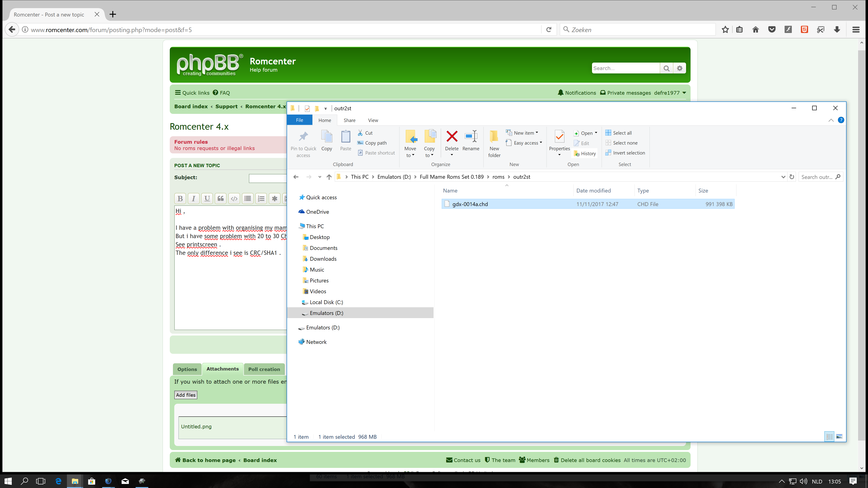Click the ribbon Copy icon
The image size is (868, 488).
[x=326, y=136]
